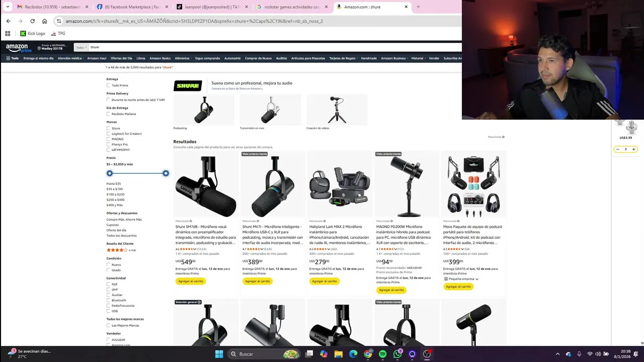Screen dimensions: 644x362
Task: Show hidden system tray icons
Action: click(557, 354)
